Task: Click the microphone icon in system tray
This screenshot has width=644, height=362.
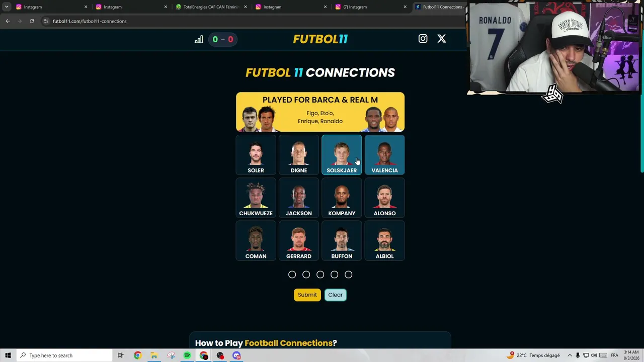Action: (x=578, y=355)
